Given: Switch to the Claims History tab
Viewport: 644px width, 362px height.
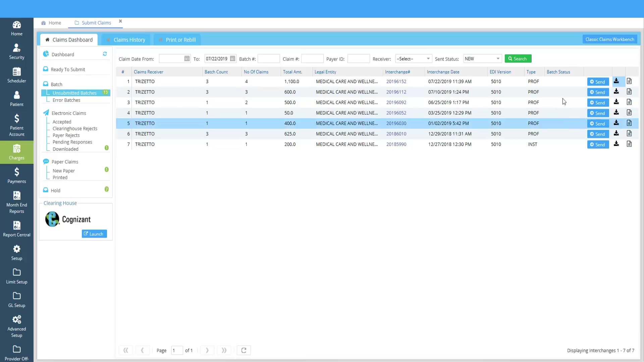Looking at the screenshot, I should point(129,40).
